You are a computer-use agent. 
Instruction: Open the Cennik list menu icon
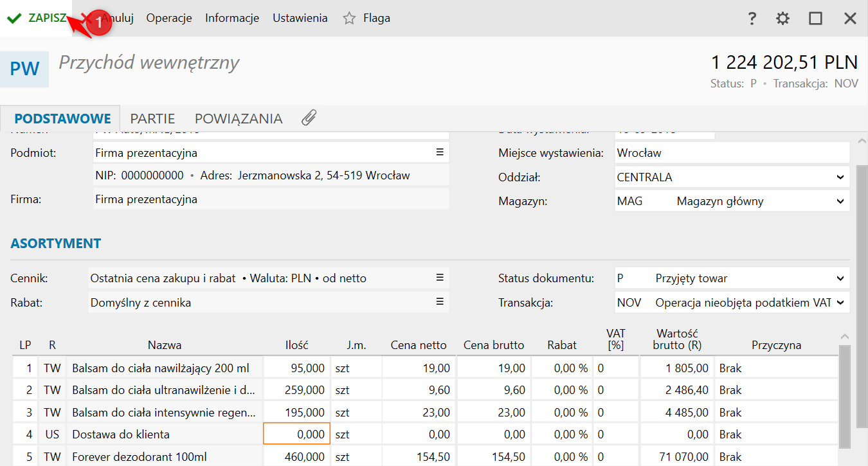coord(440,278)
